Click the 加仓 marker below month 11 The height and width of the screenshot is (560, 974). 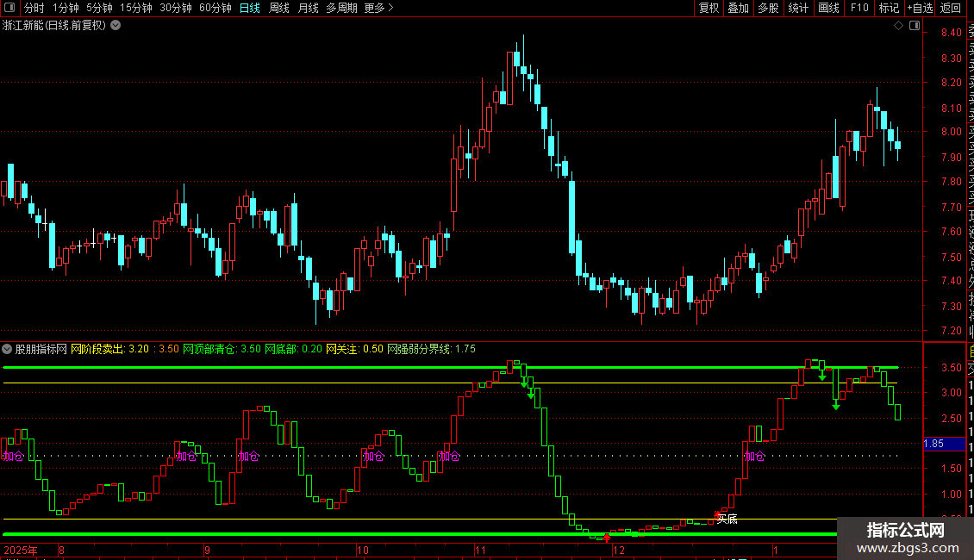click(x=449, y=457)
